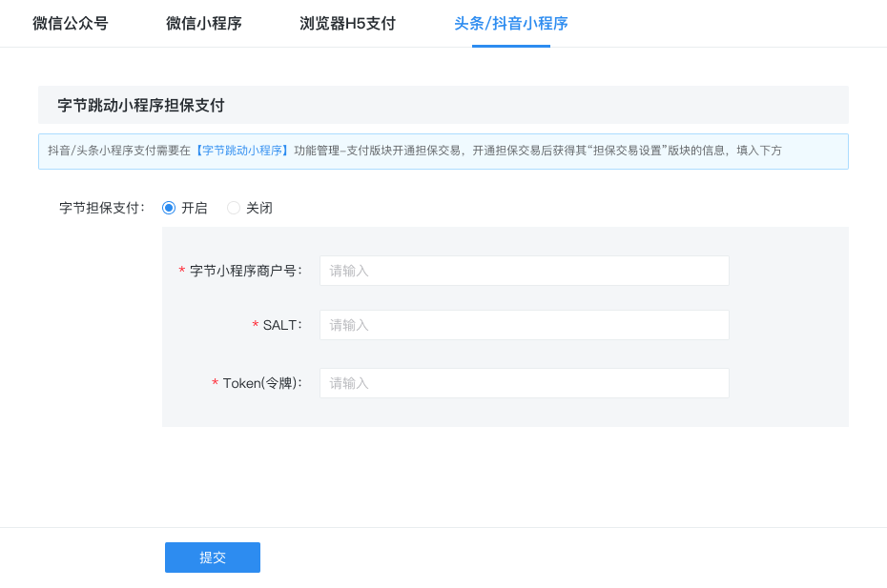Submit the form with 提交 button
The image size is (887, 588).
click(213, 558)
